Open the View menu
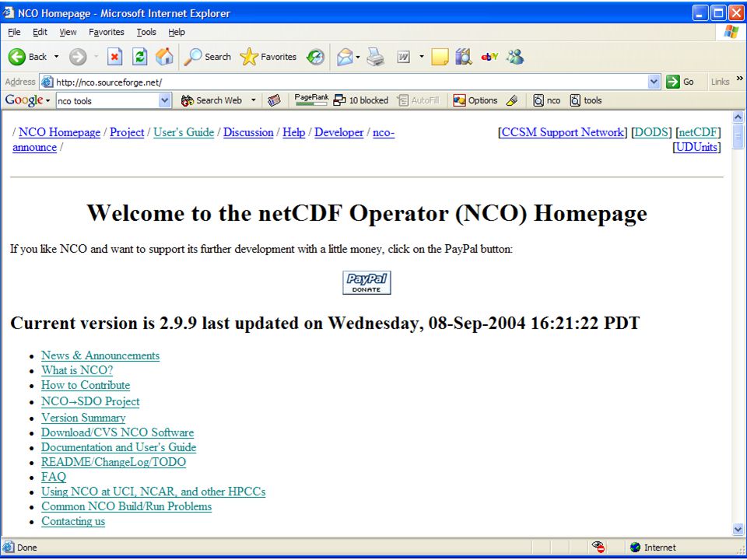The image size is (747, 560). point(68,32)
